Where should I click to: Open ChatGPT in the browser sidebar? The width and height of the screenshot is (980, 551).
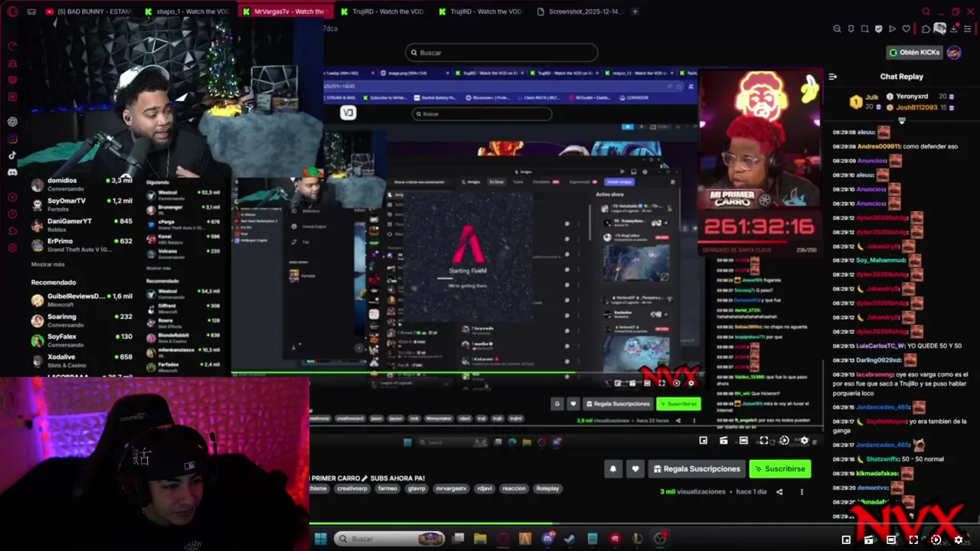12,122
